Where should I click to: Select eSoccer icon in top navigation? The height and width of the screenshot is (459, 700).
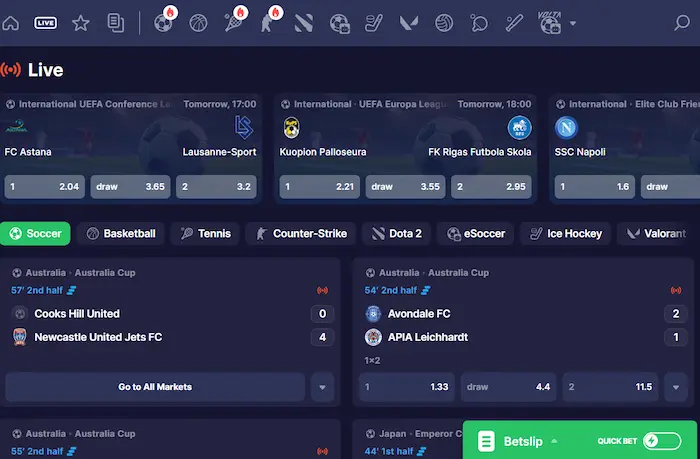pos(339,24)
